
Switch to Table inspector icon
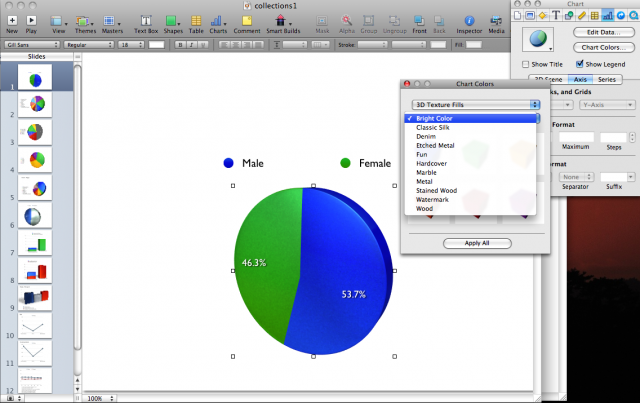point(595,16)
